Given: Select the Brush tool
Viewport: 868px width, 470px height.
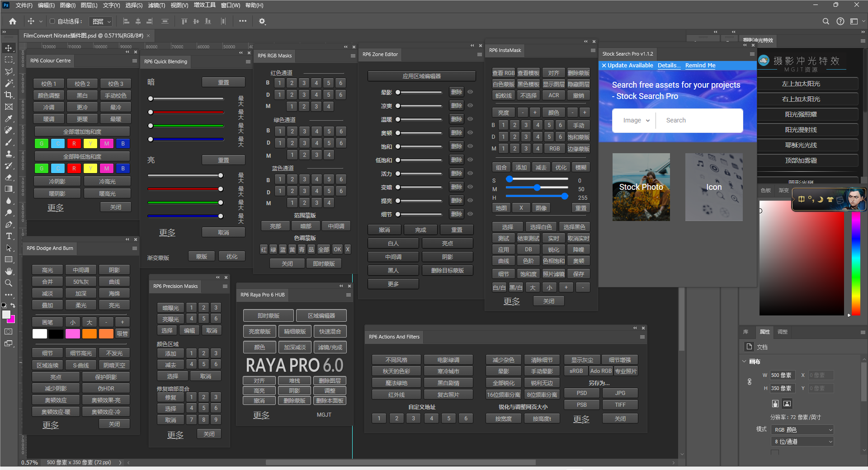Looking at the screenshot, I should (9, 142).
